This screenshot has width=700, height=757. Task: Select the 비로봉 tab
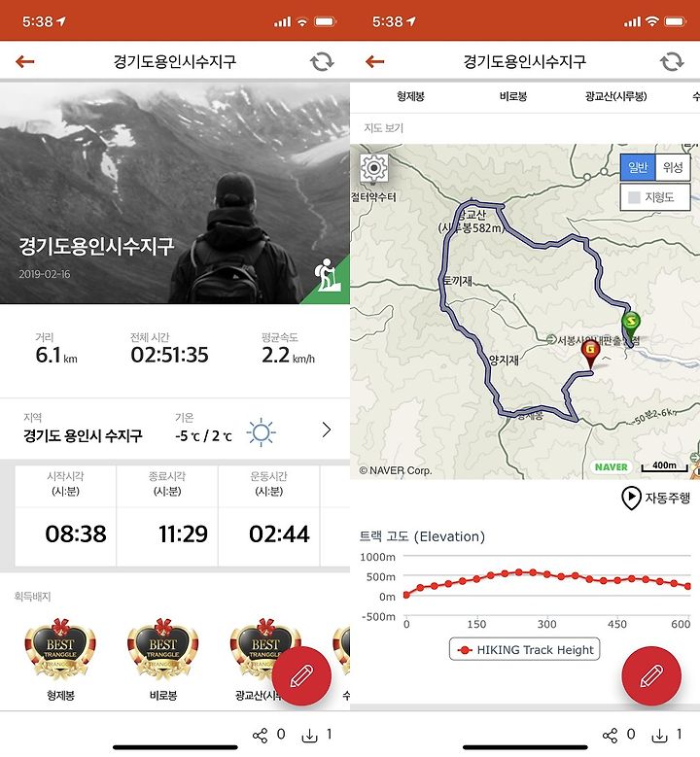513,96
